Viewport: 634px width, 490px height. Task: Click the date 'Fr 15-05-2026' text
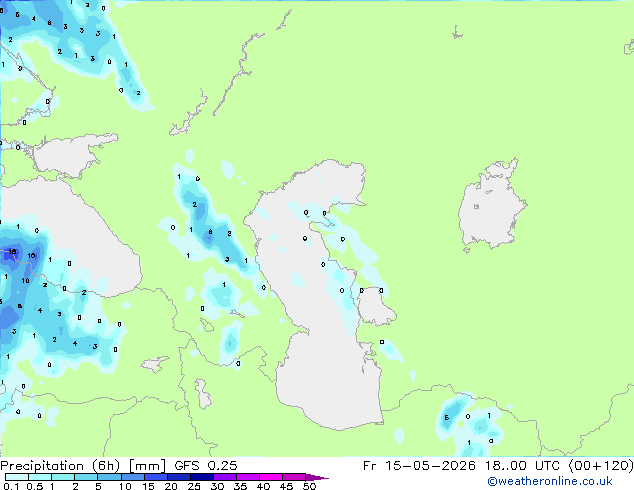point(419,466)
